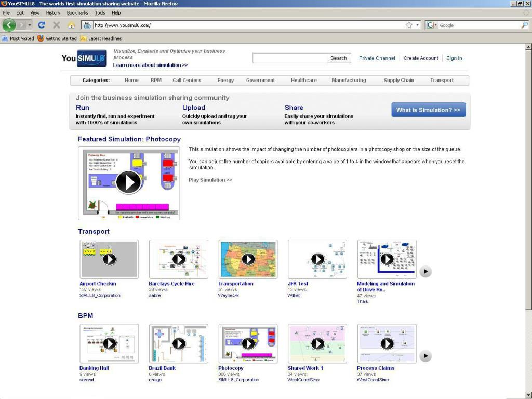The width and height of the screenshot is (532, 399).
Task: Open the Latest Headlines feed bookmark
Action: click(101, 38)
